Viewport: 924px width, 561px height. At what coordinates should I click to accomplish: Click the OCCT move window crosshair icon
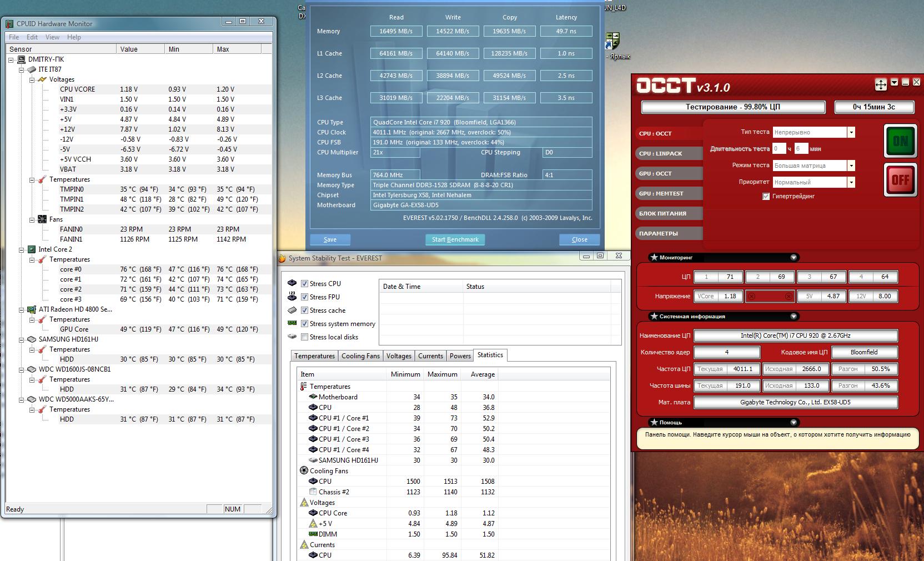click(881, 84)
